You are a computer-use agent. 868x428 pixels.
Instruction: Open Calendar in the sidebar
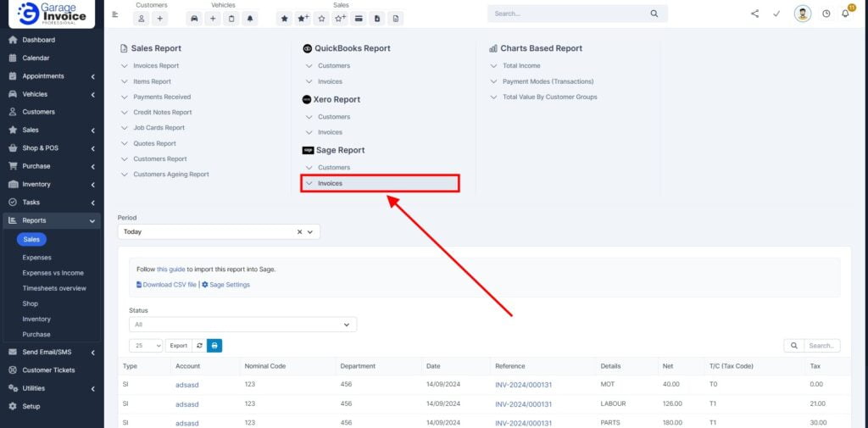[x=36, y=58]
